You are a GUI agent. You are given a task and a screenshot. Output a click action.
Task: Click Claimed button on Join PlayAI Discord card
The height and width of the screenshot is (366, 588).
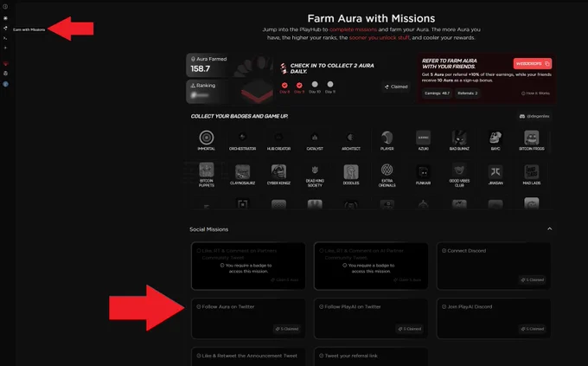point(533,329)
